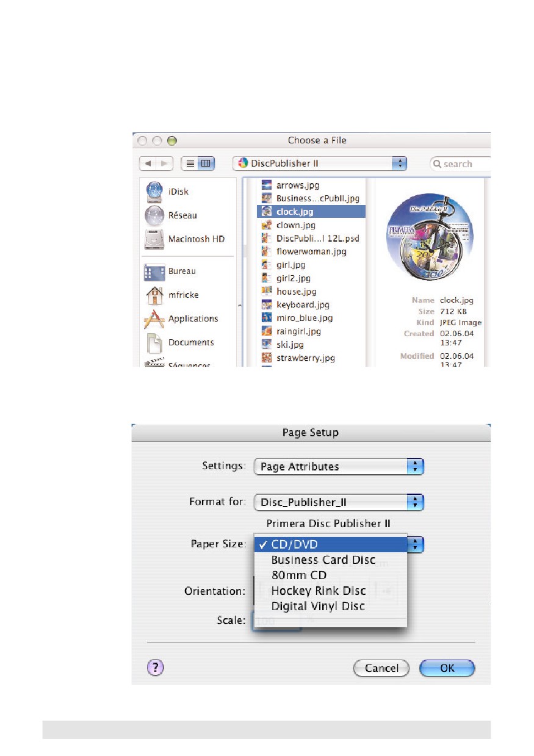Open Applications folder in sidebar

point(181,319)
